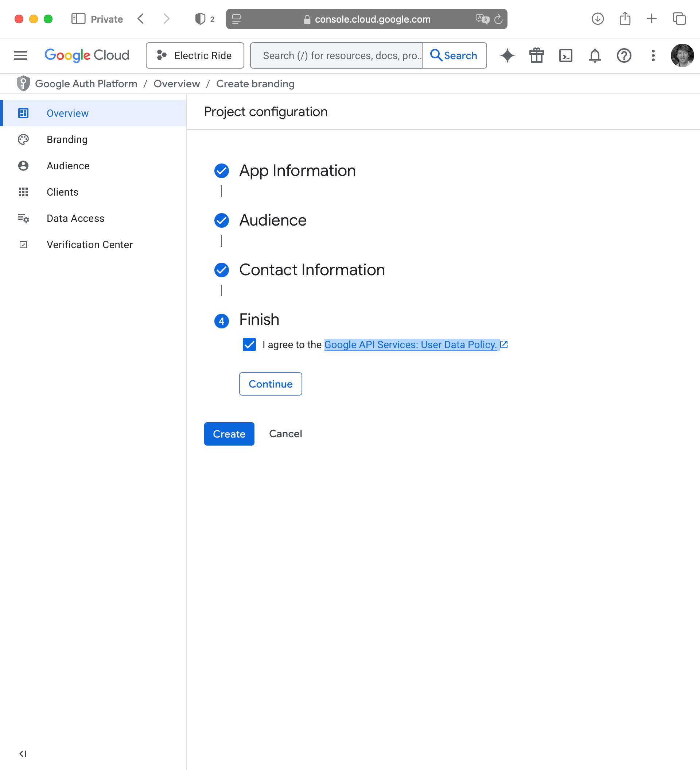The image size is (700, 770).
Task: Open the Gemini AI assistant sparkle icon
Action: click(x=507, y=56)
